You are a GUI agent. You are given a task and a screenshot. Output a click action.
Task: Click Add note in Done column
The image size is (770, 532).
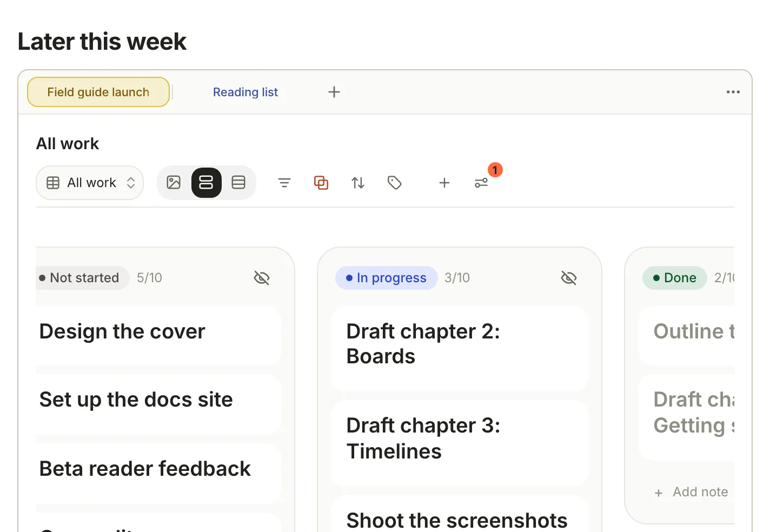[x=691, y=492]
